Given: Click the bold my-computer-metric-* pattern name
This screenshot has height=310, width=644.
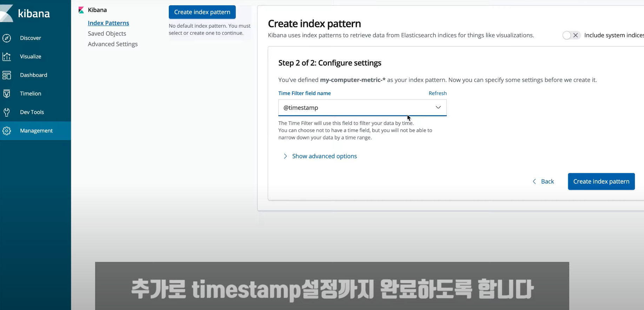Looking at the screenshot, I should click(x=353, y=80).
